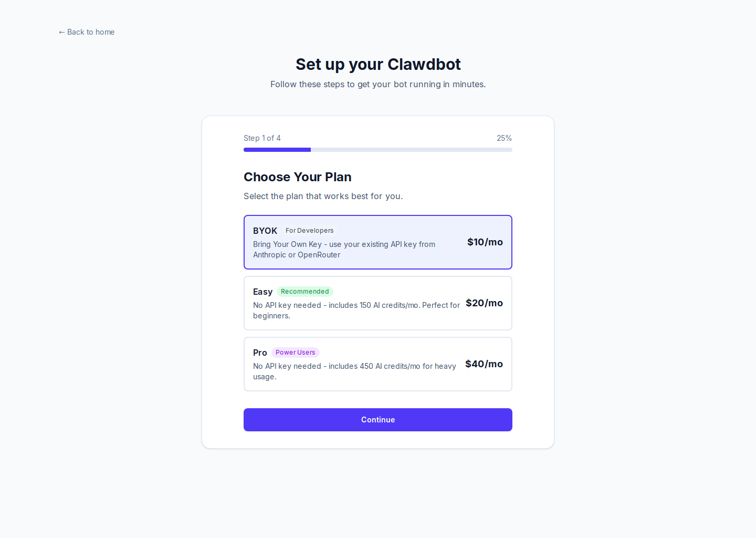This screenshot has height=538, width=756.
Task: Select the BYOK plan for developers
Action: click(x=377, y=242)
